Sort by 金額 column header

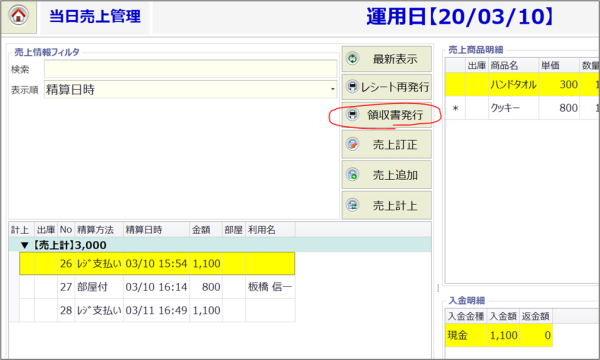coord(205,230)
